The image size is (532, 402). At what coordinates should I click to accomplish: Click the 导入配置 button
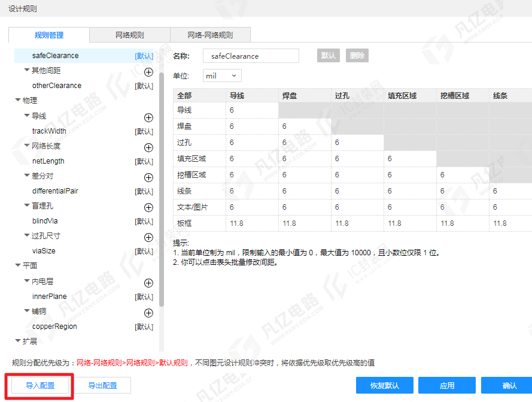tap(40, 386)
